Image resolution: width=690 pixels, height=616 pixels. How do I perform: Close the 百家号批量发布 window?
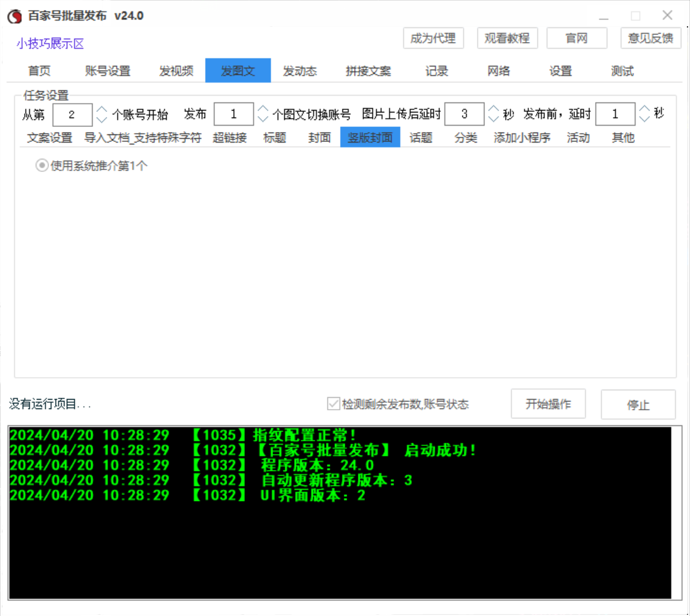click(x=667, y=16)
